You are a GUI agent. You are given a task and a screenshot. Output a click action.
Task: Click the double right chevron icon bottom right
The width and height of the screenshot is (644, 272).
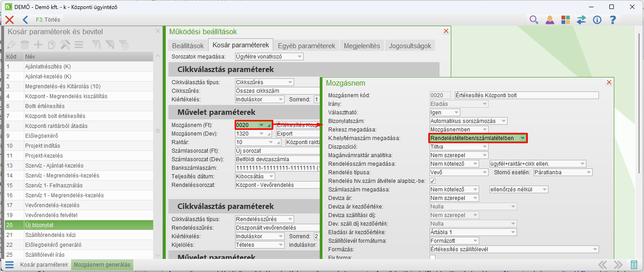pyautogui.click(x=618, y=265)
